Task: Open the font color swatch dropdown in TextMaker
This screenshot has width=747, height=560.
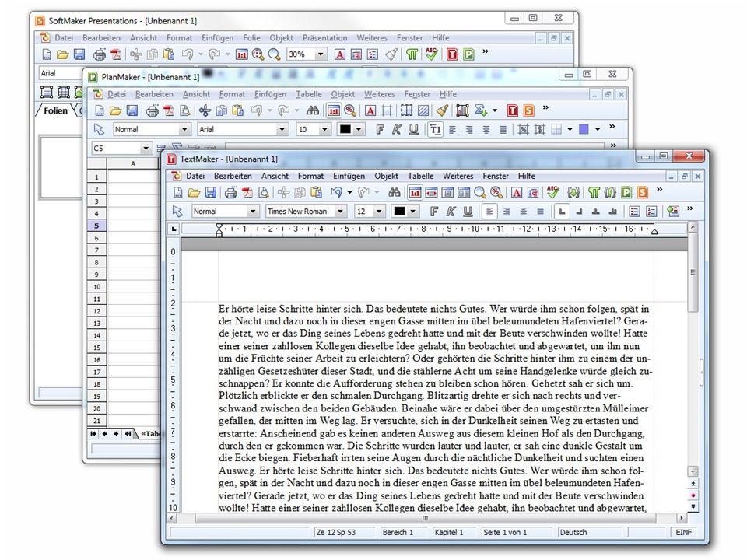Action: [x=411, y=211]
